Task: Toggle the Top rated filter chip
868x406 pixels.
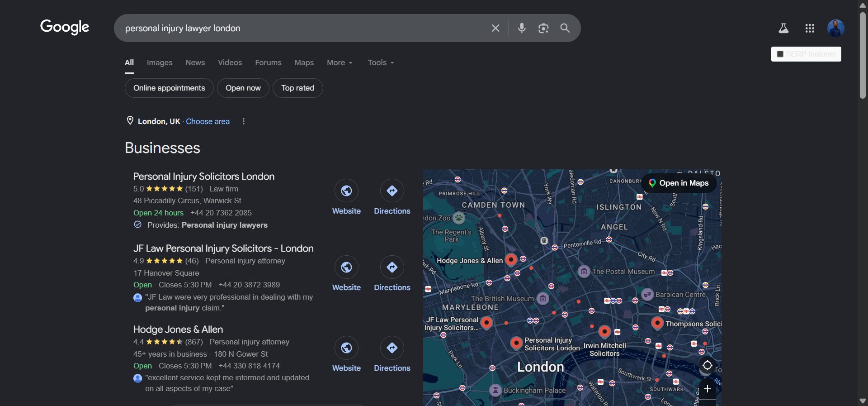Action: pos(297,88)
